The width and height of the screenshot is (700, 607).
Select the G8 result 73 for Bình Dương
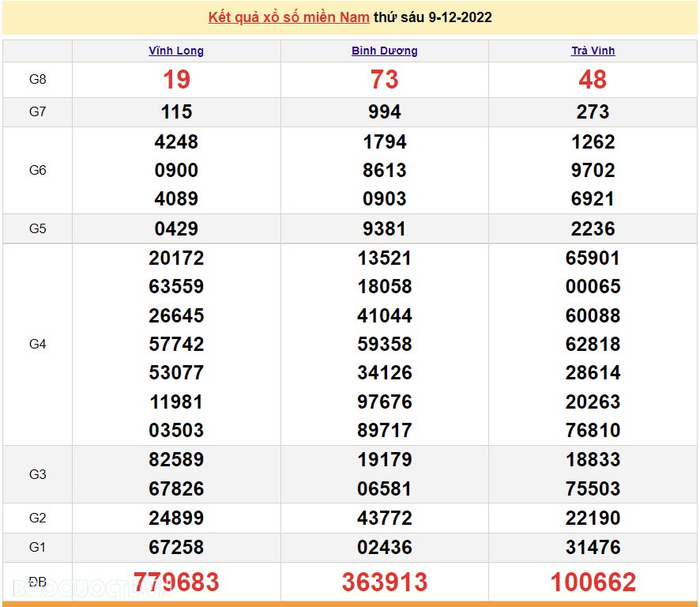pos(385,80)
